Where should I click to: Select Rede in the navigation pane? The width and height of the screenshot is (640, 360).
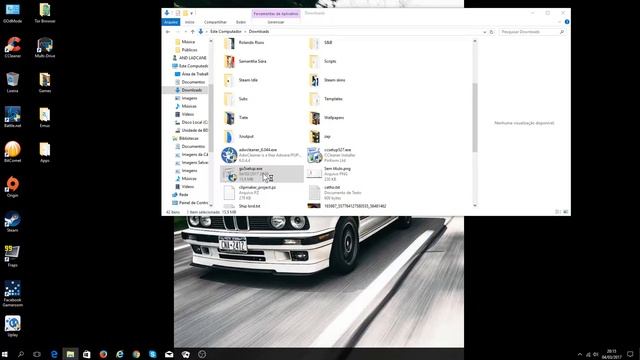183,195
